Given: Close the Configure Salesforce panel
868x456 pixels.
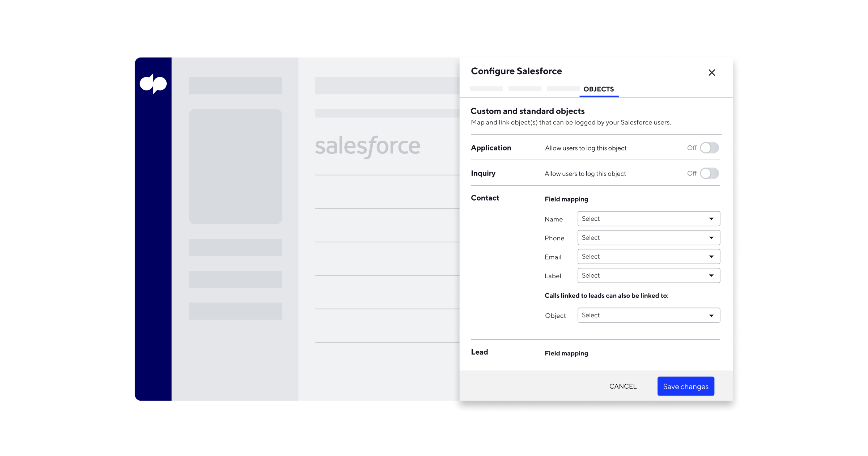Looking at the screenshot, I should 711,73.
